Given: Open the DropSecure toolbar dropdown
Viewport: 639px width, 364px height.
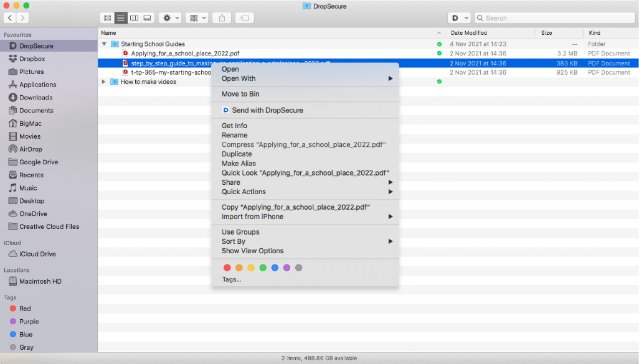Looking at the screenshot, I should coord(459,18).
